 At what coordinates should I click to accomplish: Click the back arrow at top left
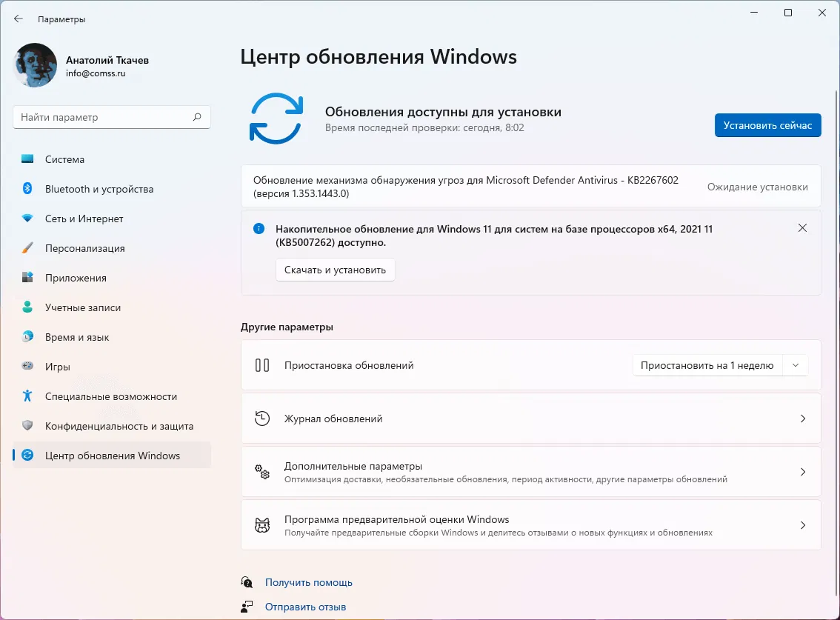[x=18, y=19]
